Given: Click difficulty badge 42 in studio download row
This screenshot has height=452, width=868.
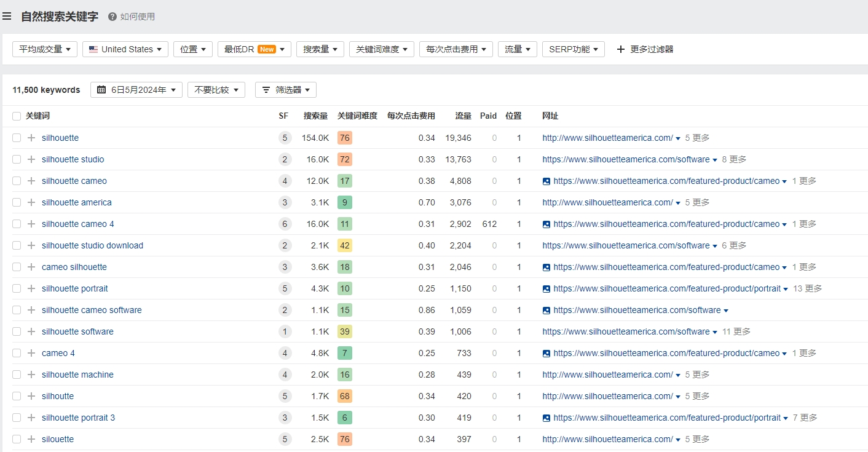Looking at the screenshot, I should tap(345, 245).
